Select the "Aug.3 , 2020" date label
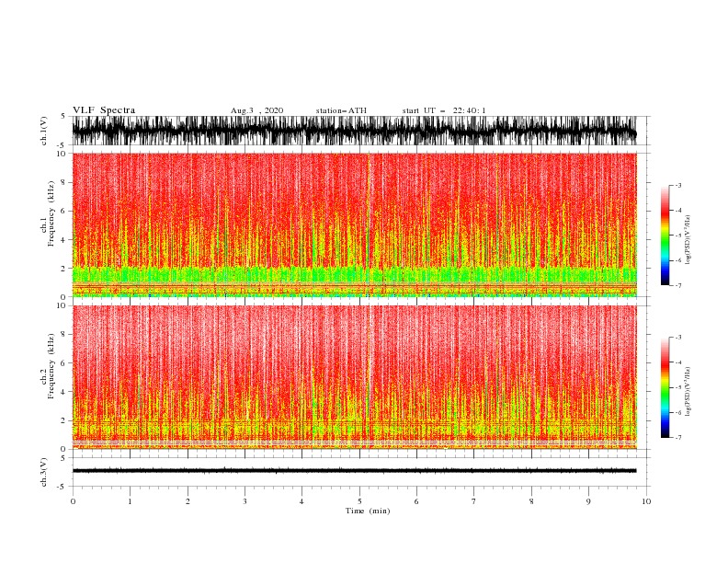 [256, 110]
